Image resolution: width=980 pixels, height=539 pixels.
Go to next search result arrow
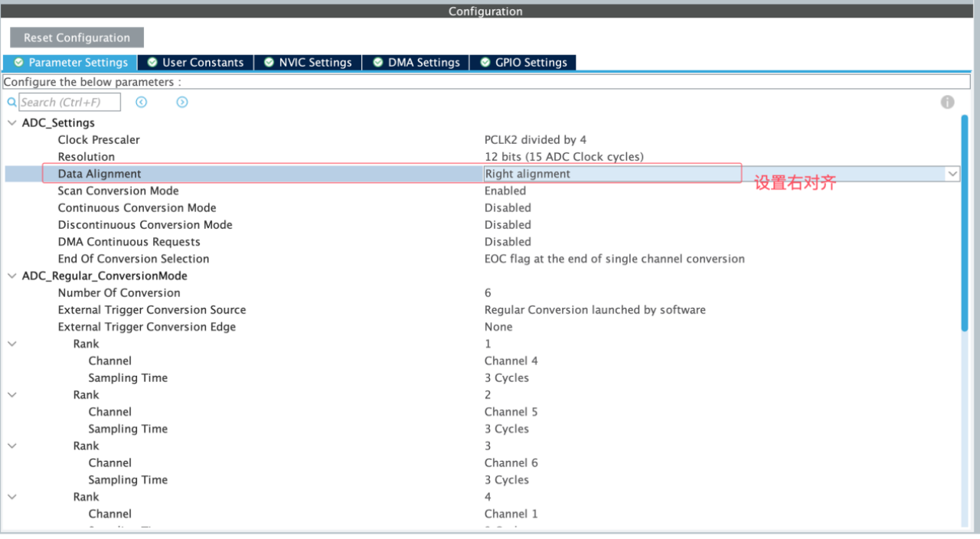pos(182,102)
